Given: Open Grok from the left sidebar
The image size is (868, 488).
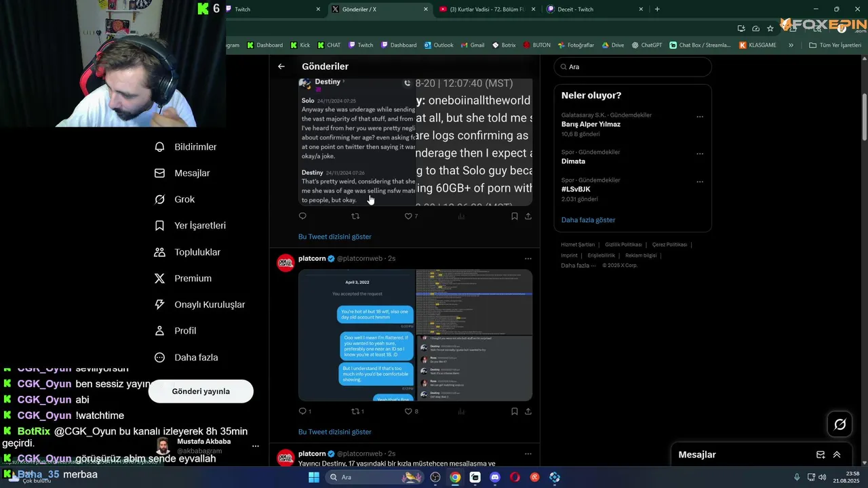Looking at the screenshot, I should coord(174,199).
